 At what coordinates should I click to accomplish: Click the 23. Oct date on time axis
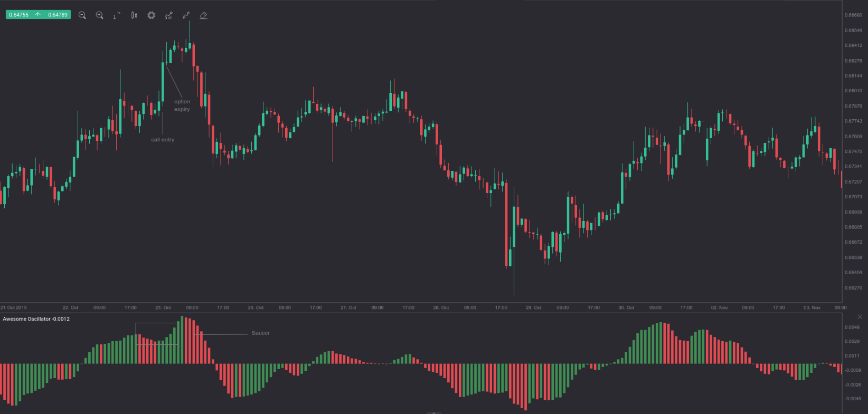[x=163, y=307]
